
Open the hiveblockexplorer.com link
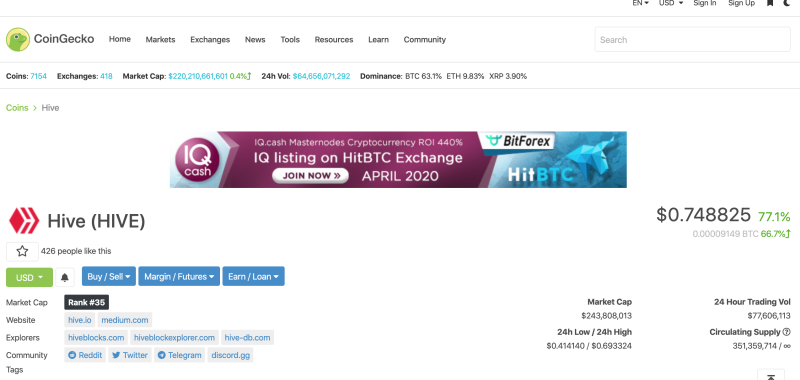pyautogui.click(x=175, y=338)
